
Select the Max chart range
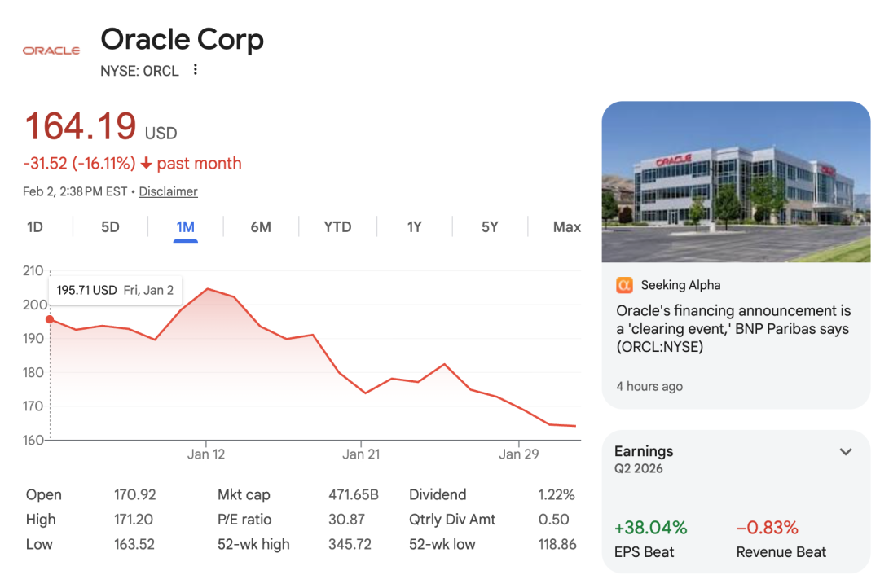(566, 227)
